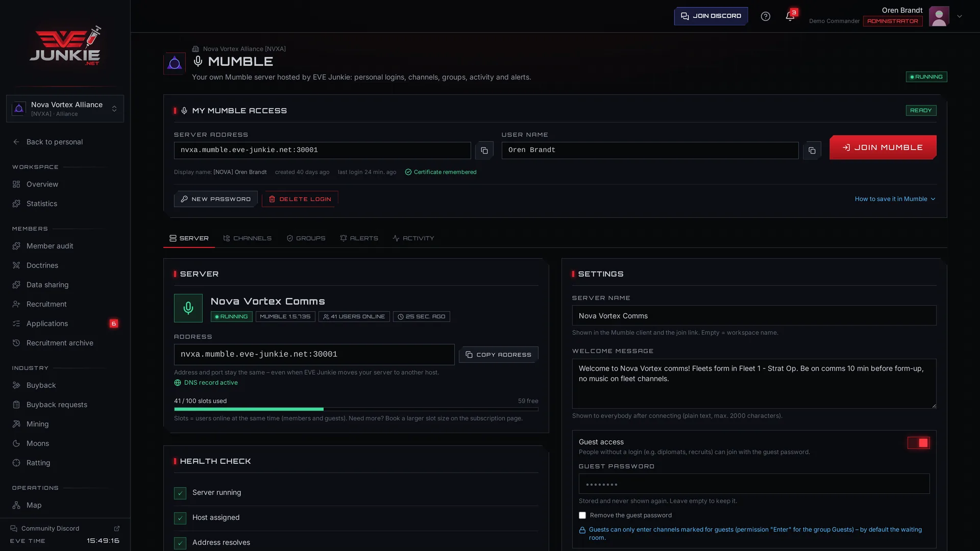Click the Join Mumble button

pos(883,147)
